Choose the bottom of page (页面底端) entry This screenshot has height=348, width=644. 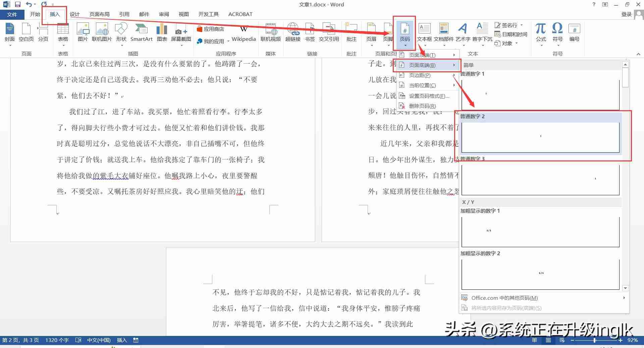tap(427, 65)
